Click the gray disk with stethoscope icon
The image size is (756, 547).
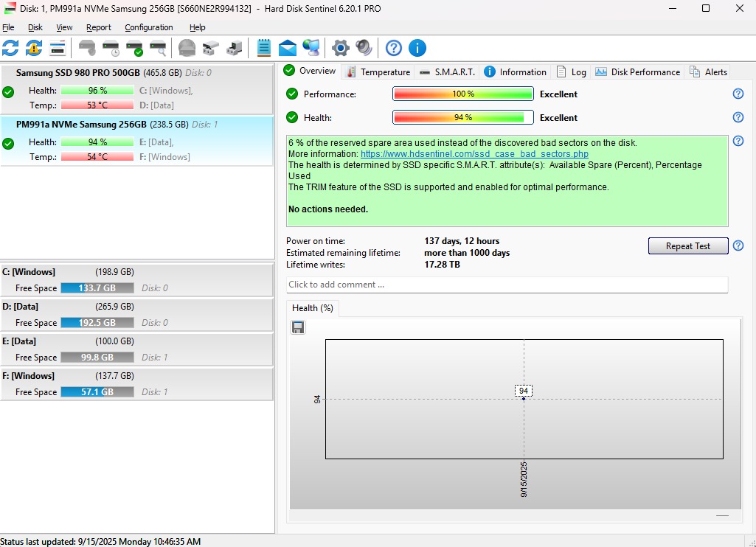[87, 48]
